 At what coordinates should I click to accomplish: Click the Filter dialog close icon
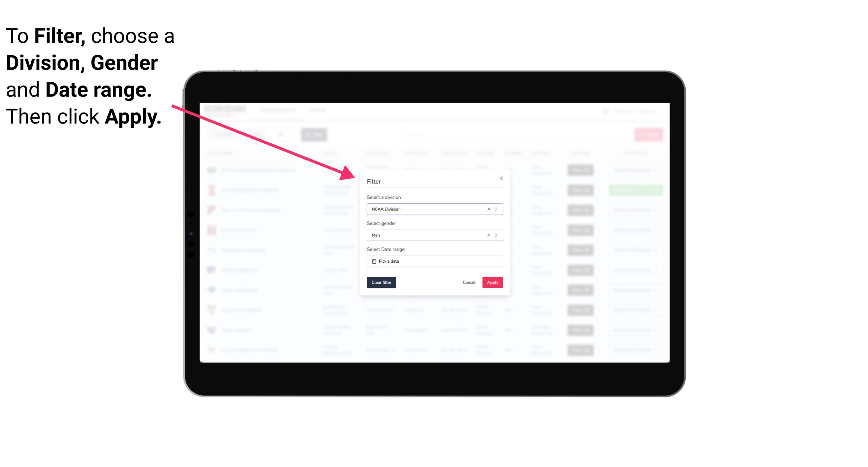pyautogui.click(x=500, y=178)
